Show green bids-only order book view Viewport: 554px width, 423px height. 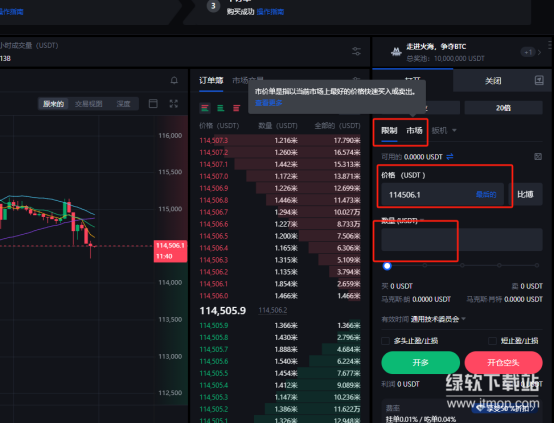pyautogui.click(x=221, y=108)
